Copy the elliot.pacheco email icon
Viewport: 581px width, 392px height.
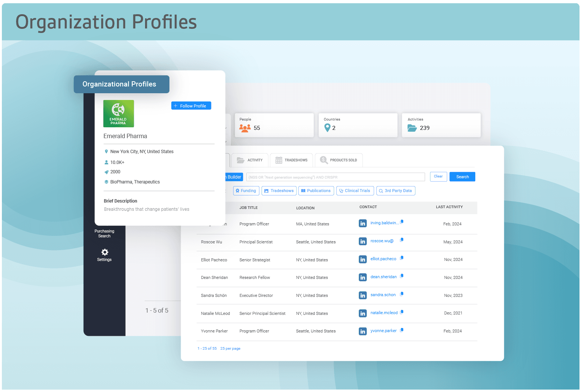point(402,258)
